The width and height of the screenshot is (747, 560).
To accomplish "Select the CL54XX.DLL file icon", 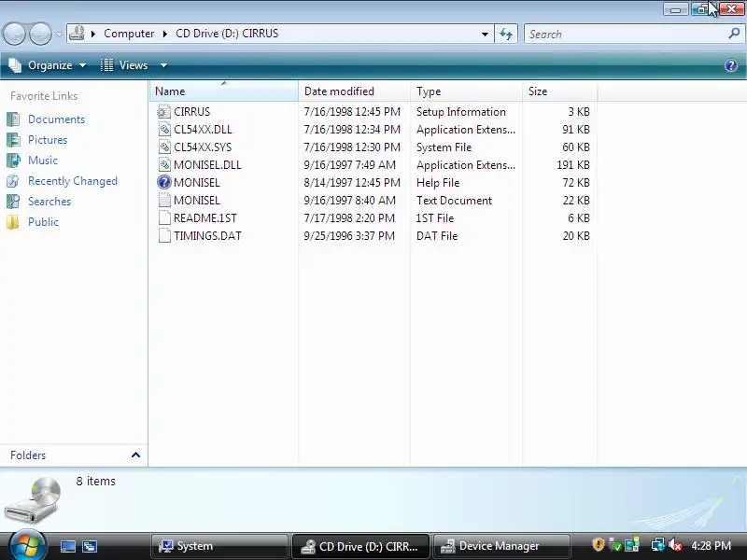I will pyautogui.click(x=164, y=130).
